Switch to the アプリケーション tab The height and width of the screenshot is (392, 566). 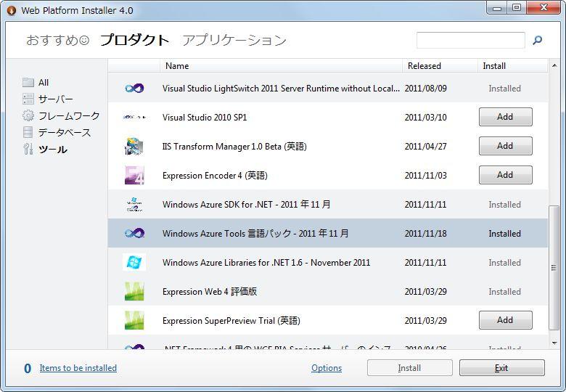click(234, 41)
